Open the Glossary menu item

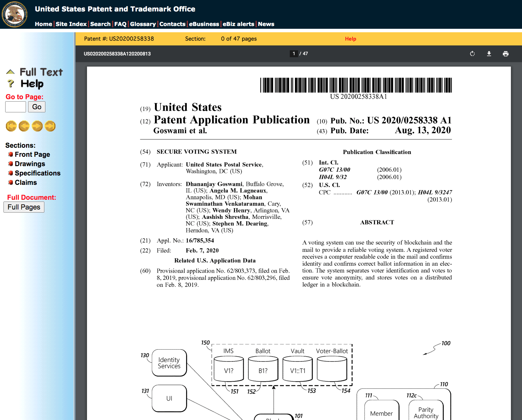click(x=143, y=24)
